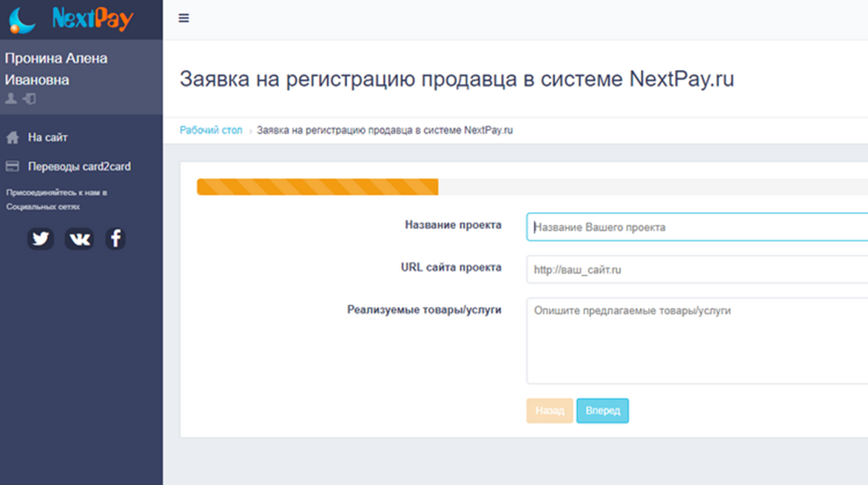Open the Переводы card2card menu item

tap(79, 166)
